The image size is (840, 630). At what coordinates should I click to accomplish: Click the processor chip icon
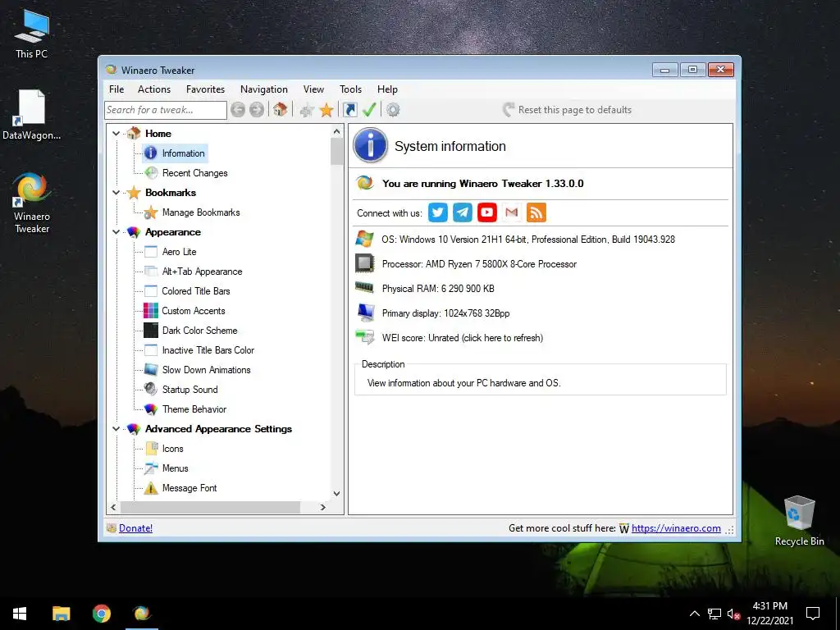365,263
